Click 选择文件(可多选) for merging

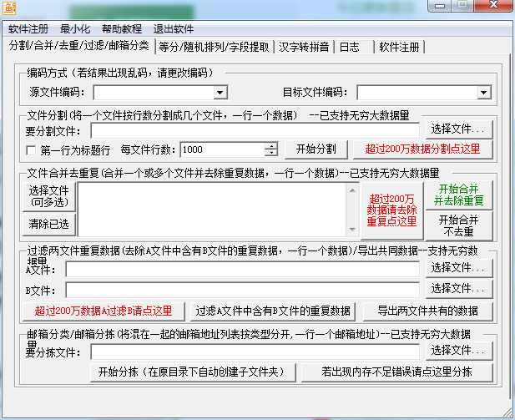click(49, 196)
